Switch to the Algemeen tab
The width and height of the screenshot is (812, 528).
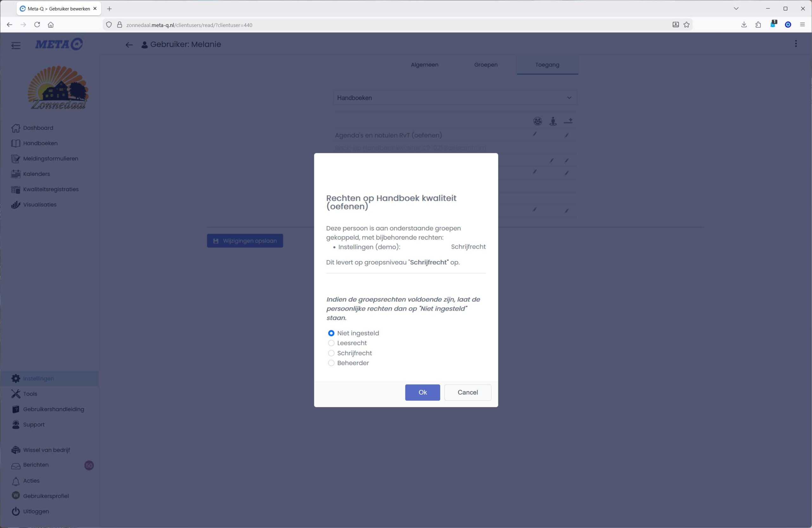coord(424,65)
